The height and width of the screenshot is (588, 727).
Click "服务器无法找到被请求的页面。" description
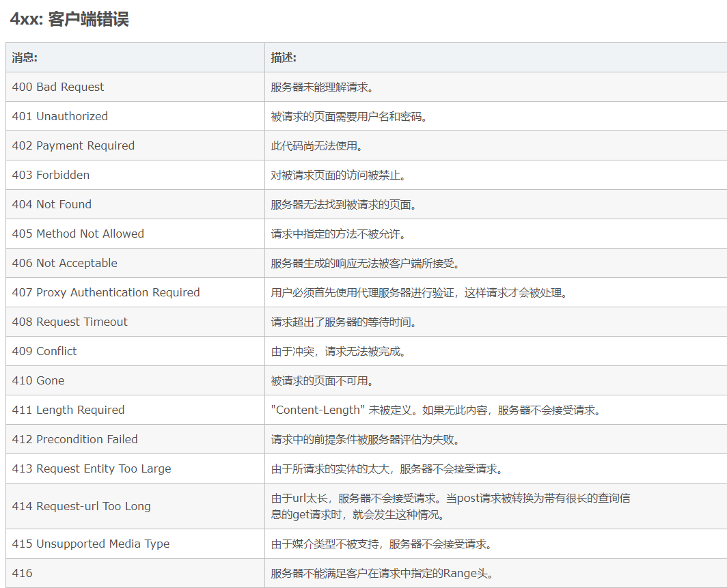(344, 205)
